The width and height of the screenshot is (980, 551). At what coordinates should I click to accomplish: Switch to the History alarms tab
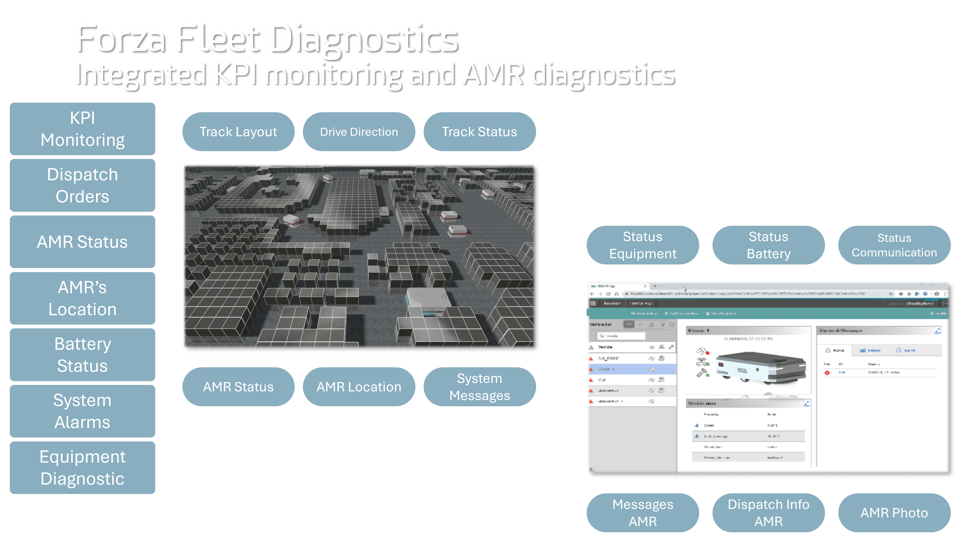pyautogui.click(x=870, y=350)
